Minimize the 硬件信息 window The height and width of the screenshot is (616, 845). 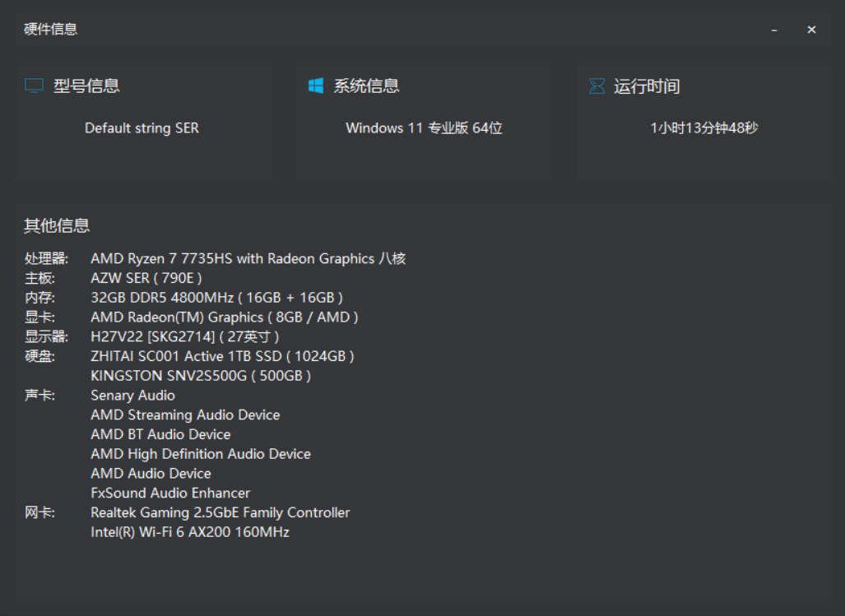pos(774,30)
